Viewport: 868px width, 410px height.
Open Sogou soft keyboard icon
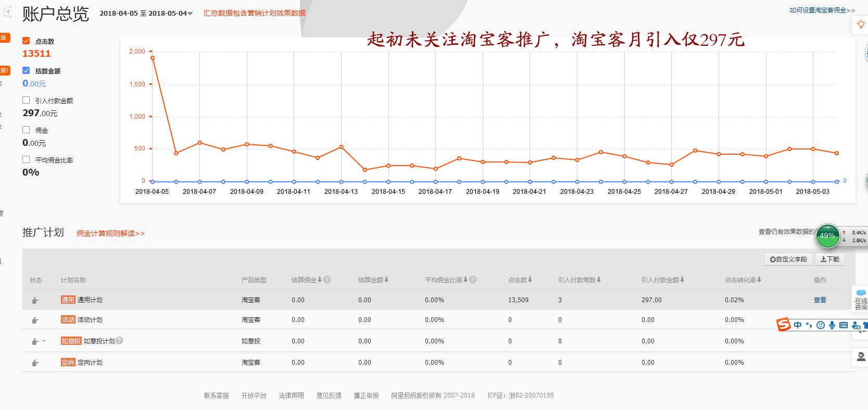pyautogui.click(x=844, y=325)
